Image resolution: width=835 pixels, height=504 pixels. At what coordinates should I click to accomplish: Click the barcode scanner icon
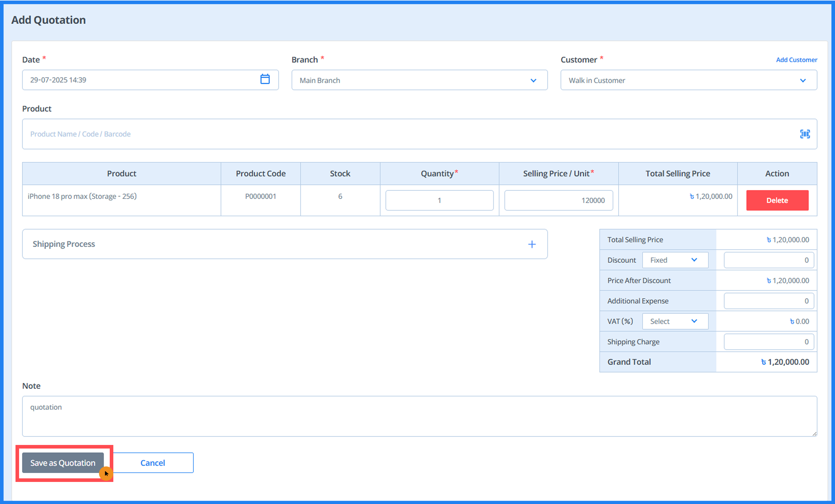pos(805,134)
